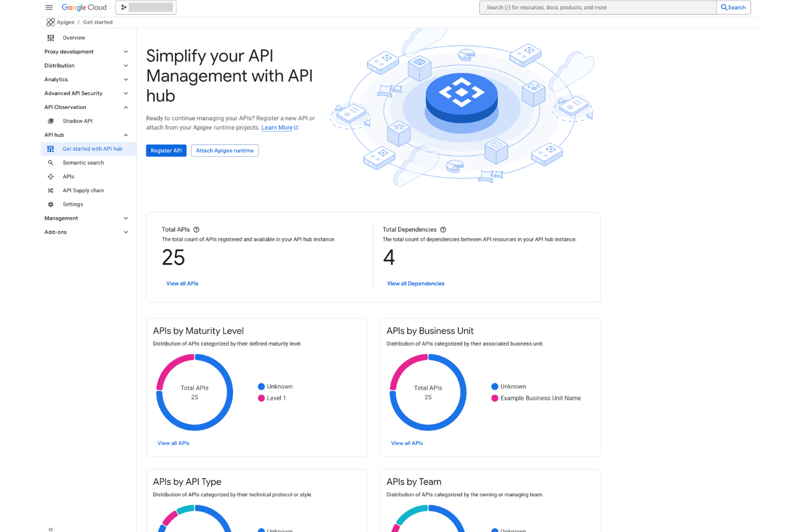Click the APIs hub icon in sidebar
The image size is (798, 532).
(x=51, y=177)
